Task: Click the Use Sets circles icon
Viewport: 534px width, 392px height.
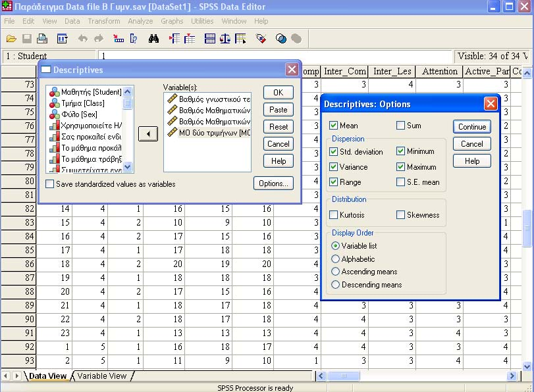Action: (x=281, y=39)
